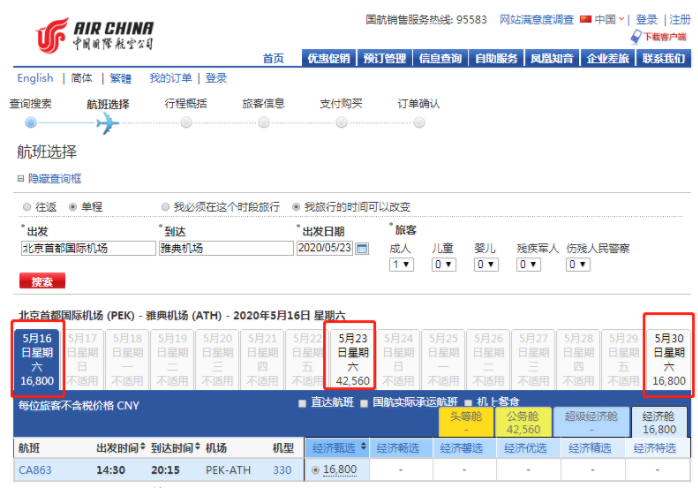Click the China flag icon

(586, 19)
